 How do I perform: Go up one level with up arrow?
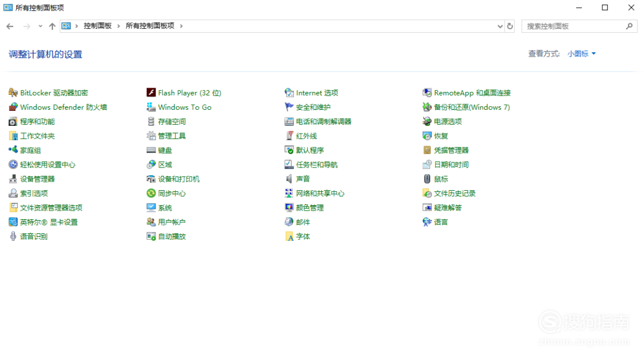[x=52, y=26]
